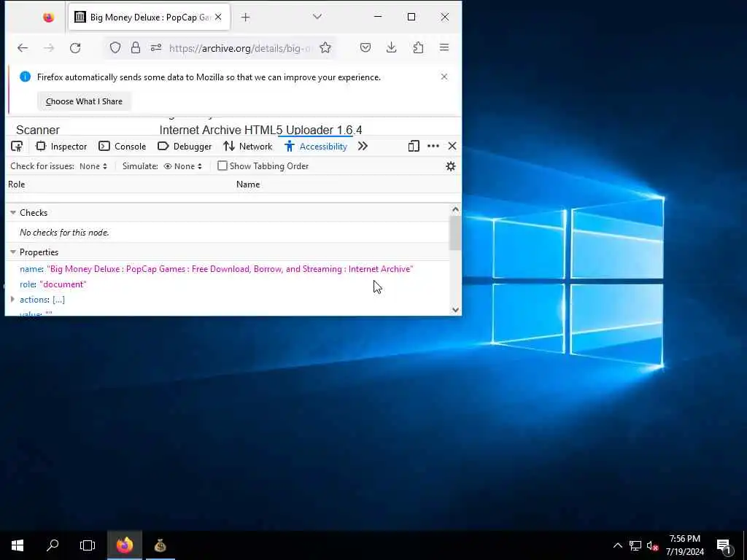This screenshot has width=747, height=560.
Task: Click the forward navigation arrow
Action: 49,47
